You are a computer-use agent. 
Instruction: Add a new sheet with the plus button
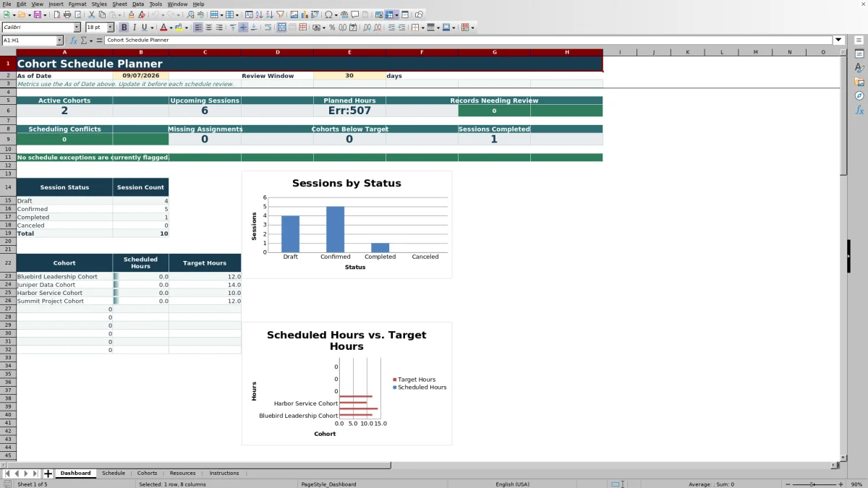48,474
